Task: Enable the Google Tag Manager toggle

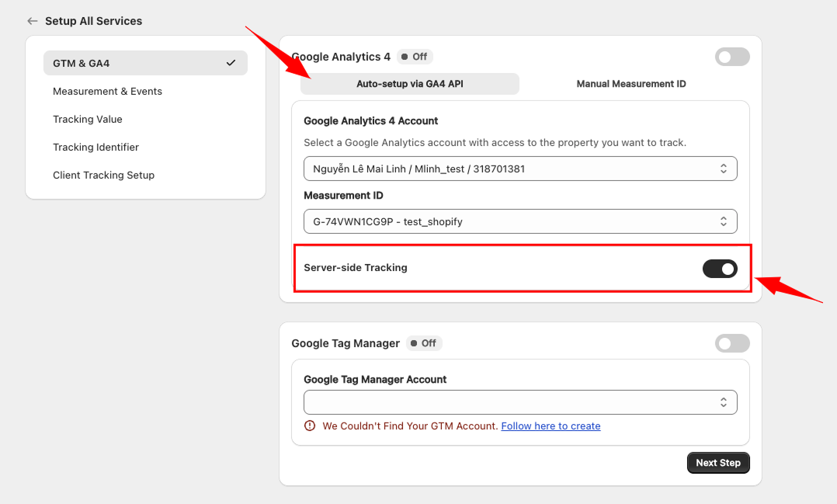Action: (x=732, y=343)
